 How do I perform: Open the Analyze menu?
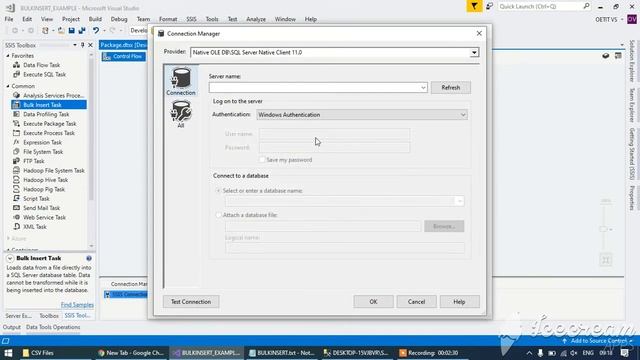coord(256,19)
